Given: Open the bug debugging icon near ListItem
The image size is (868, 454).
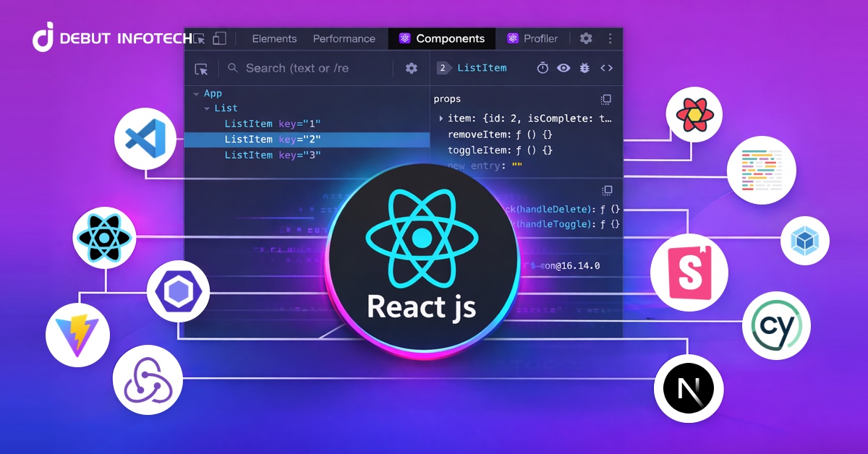Looking at the screenshot, I should pos(584,67).
